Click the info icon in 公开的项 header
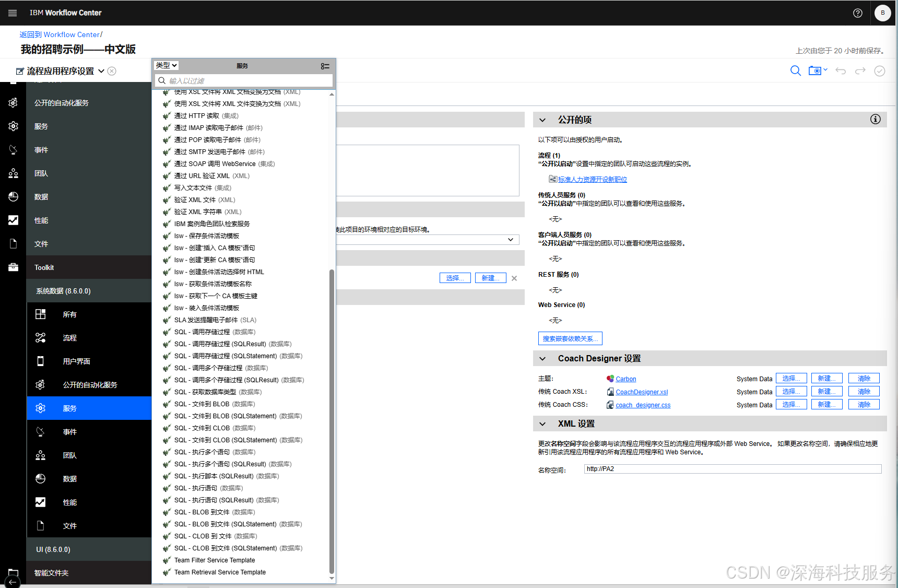The height and width of the screenshot is (588, 898). pyautogui.click(x=876, y=119)
